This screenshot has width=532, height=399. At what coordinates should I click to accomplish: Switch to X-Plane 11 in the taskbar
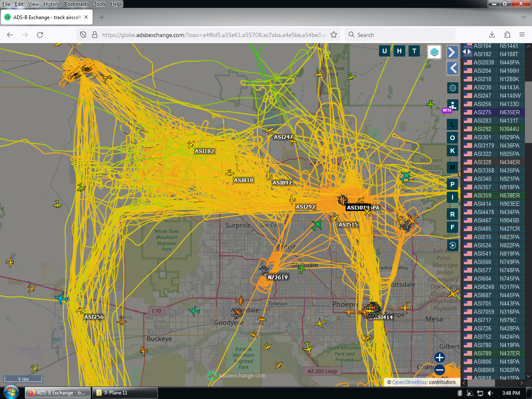(125, 393)
